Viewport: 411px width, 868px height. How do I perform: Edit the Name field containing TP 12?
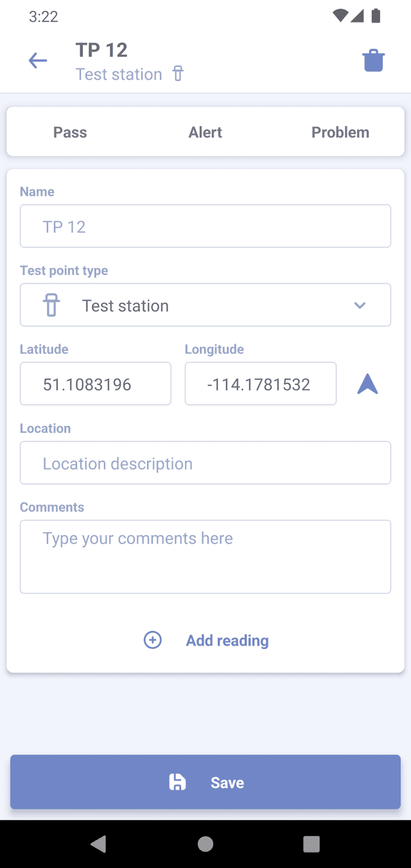coord(205,226)
